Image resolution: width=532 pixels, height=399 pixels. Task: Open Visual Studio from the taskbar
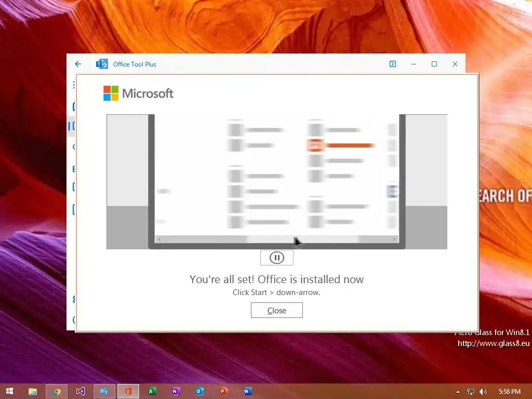[80, 391]
